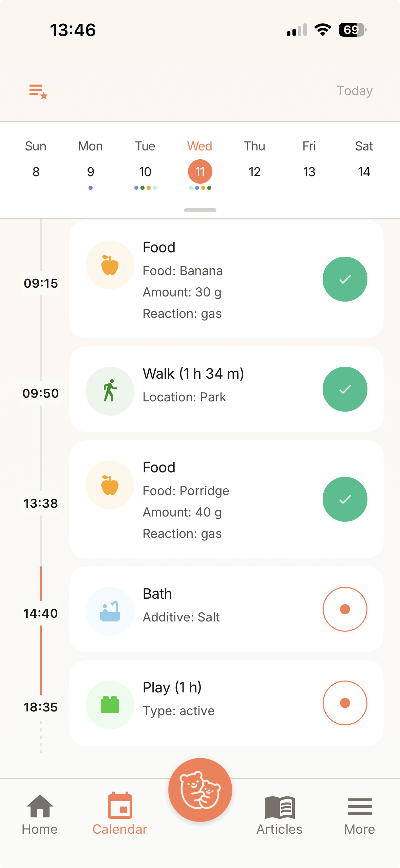Expand the calendar using the drag handle
Image resolution: width=400 pixels, height=868 pixels.
pyautogui.click(x=200, y=210)
